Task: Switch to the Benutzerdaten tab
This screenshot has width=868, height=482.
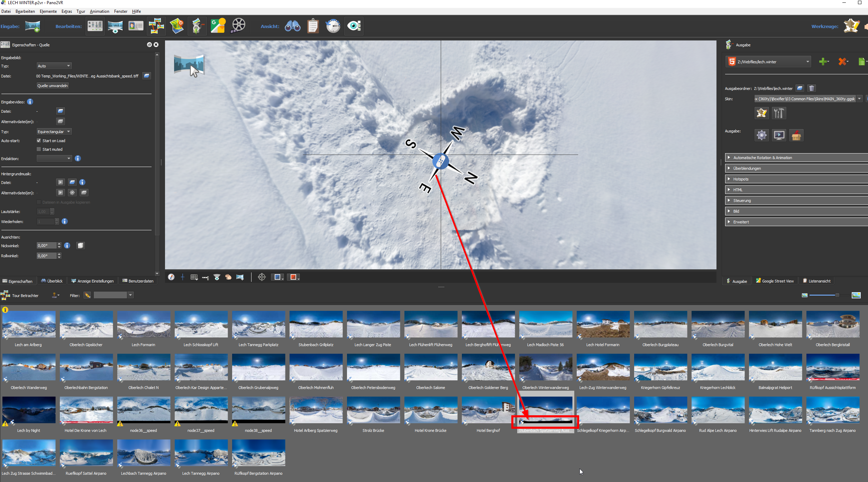Action: coord(138,281)
